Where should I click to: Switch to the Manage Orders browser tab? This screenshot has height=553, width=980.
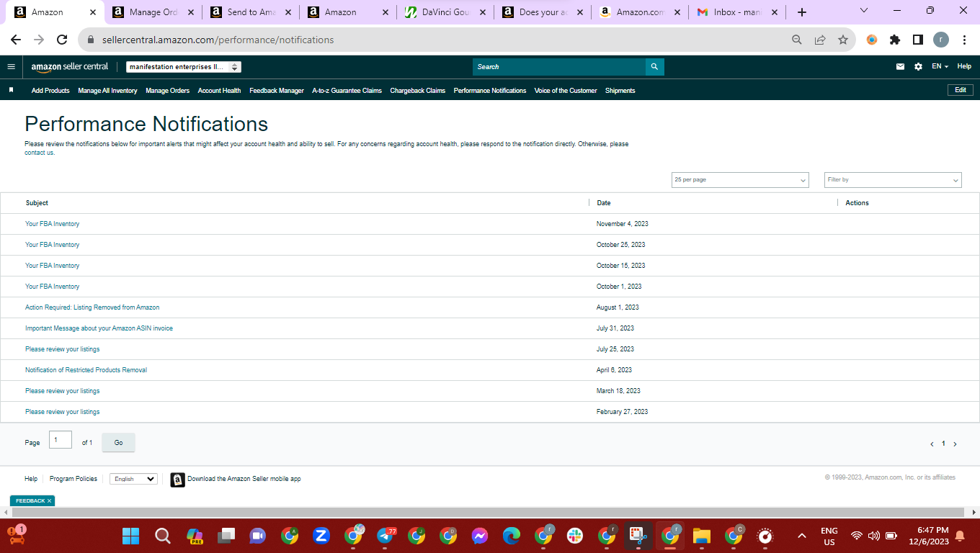pyautogui.click(x=153, y=12)
